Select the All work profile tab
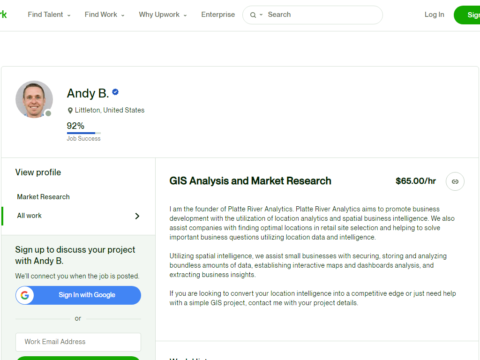The image size is (480, 360). coord(29,216)
